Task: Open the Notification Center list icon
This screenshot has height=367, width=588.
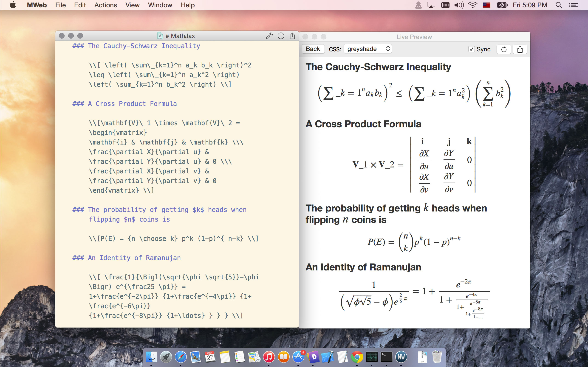Action: click(574, 5)
